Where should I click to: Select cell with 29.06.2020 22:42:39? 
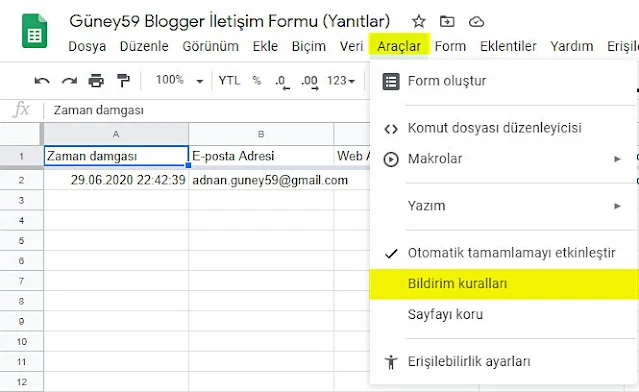(116, 180)
